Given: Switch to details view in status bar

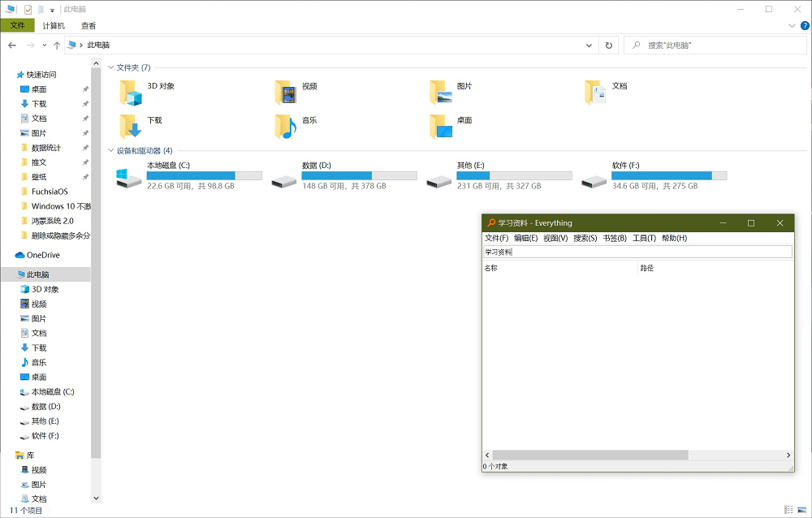Looking at the screenshot, I should click(788, 509).
